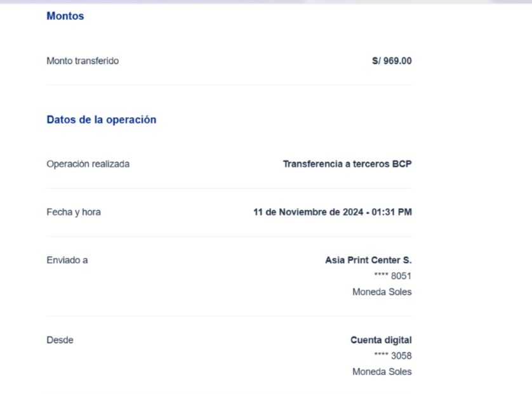Select the recipient name Asia Print Center S.
Viewport: 532px width, 394px height.
368,260
